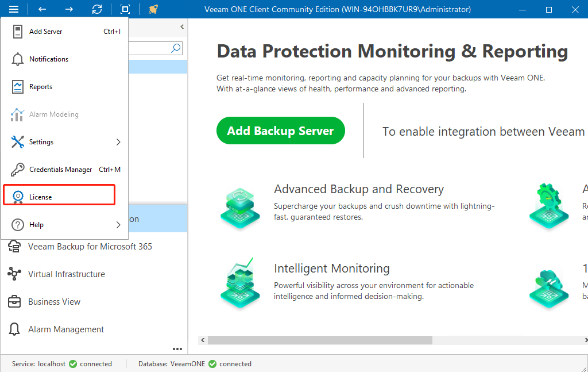Open the Notifications settings
Image resolution: width=588 pixels, height=372 pixels.
(x=50, y=59)
